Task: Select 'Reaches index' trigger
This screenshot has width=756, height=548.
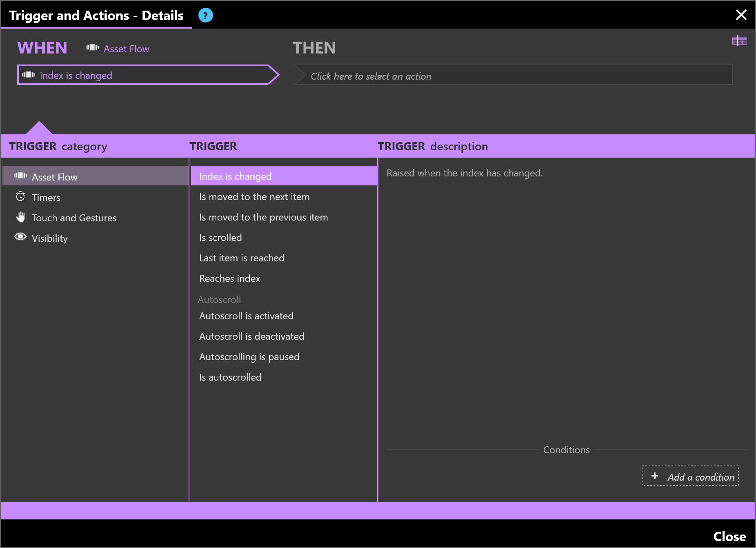Action: (x=229, y=278)
